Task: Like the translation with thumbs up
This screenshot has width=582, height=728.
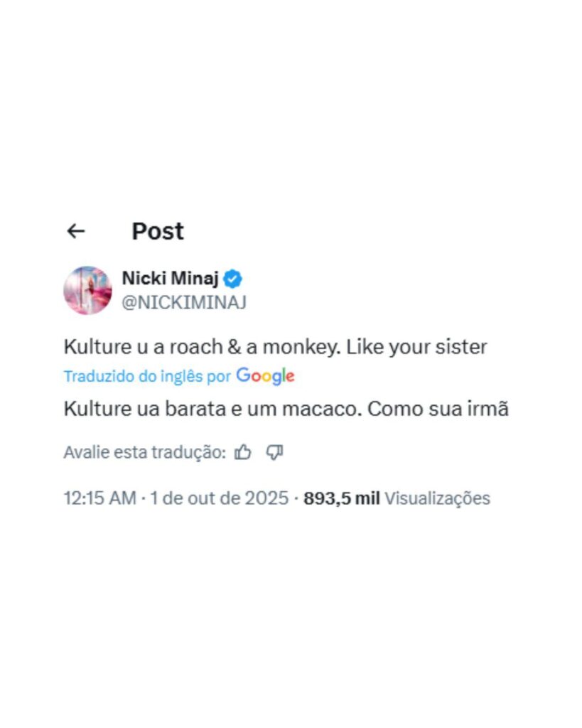Action: coord(243,452)
